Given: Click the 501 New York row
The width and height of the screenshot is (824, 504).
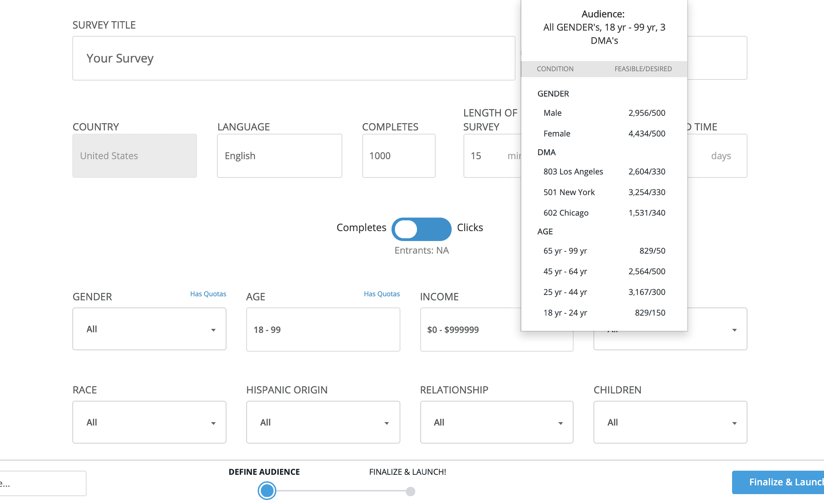Looking at the screenshot, I should (604, 192).
